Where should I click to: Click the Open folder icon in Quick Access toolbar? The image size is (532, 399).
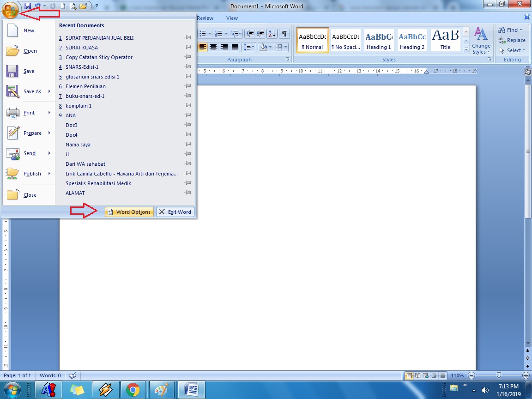(x=83, y=6)
